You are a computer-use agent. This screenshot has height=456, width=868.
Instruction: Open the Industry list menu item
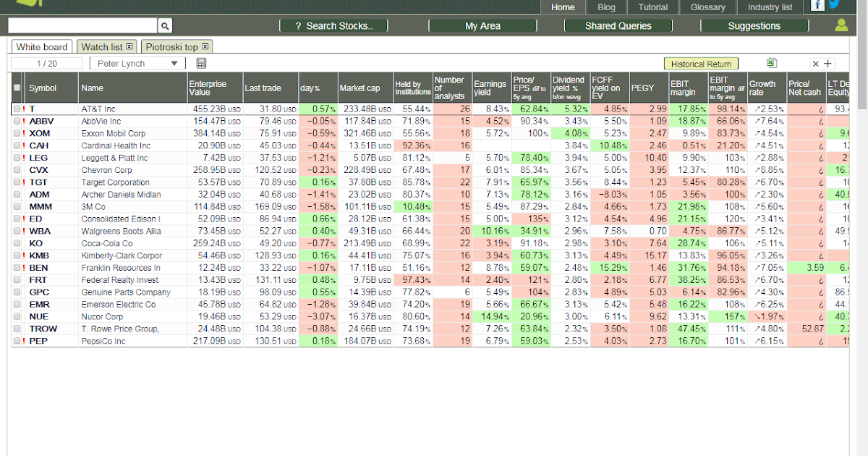(x=769, y=7)
